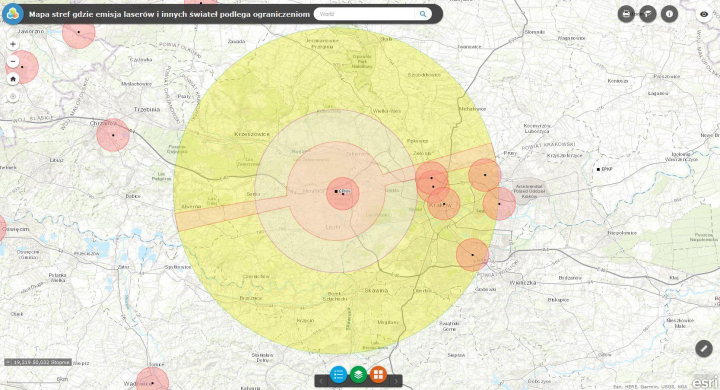
Task: Open the green Layer List widget
Action: tap(358, 375)
